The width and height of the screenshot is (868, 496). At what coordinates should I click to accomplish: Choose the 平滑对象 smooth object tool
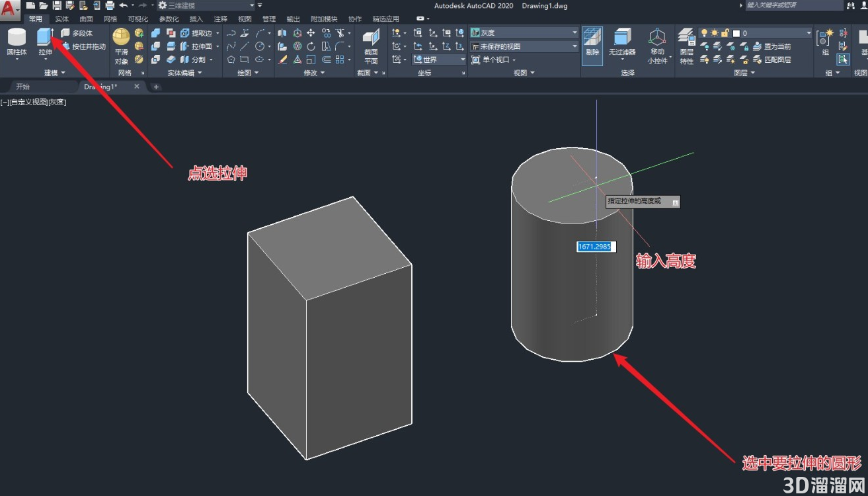coord(121,46)
